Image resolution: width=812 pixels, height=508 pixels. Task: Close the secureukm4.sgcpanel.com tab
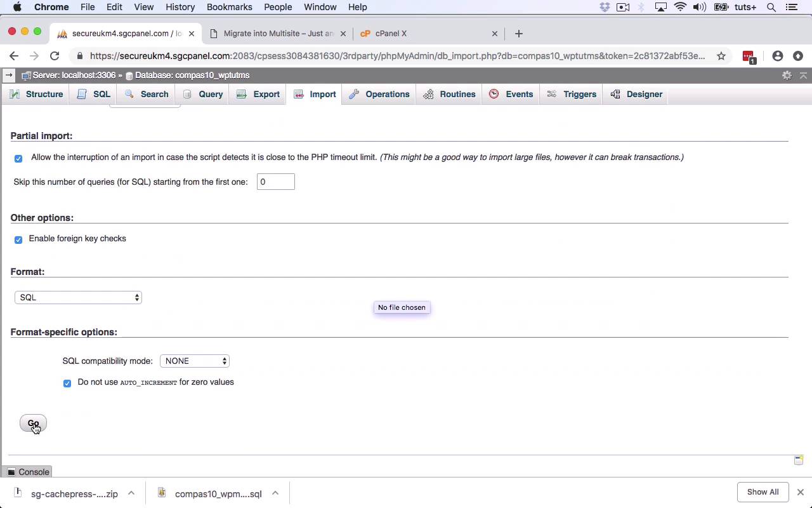point(192,34)
